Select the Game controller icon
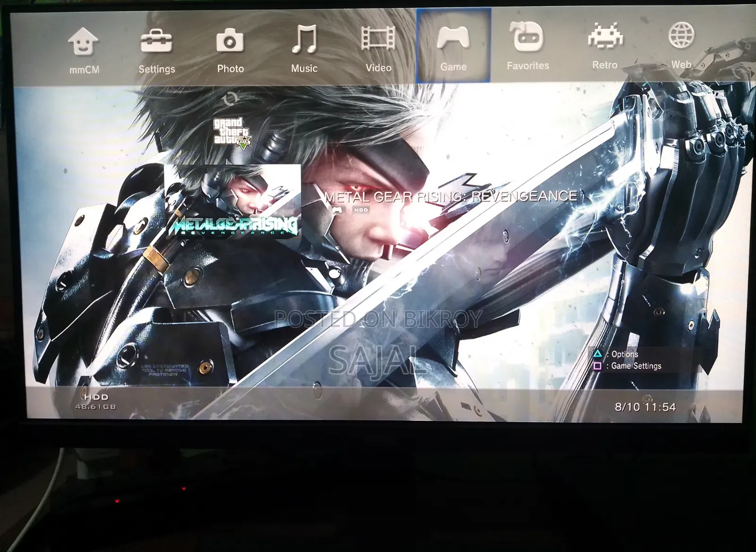 click(x=453, y=37)
